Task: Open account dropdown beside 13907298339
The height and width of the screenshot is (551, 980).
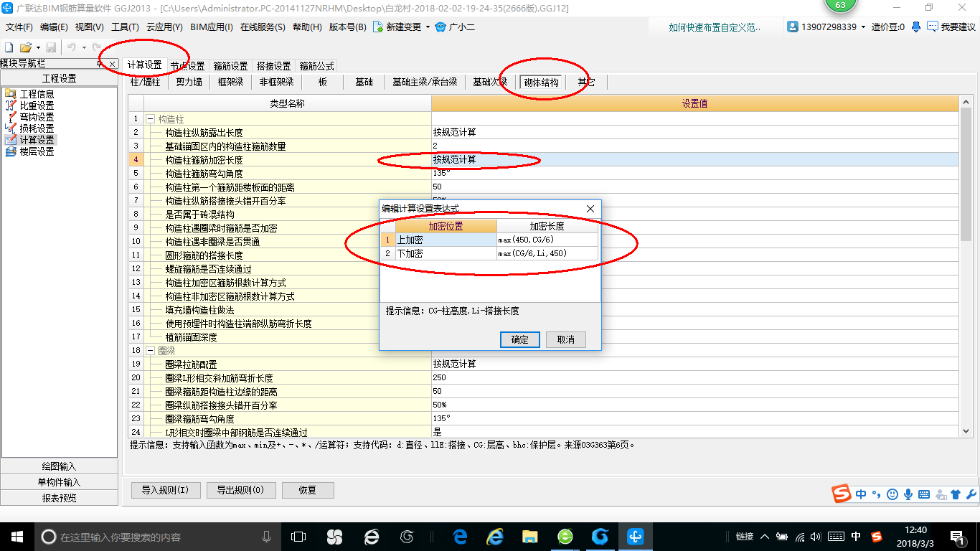Action: click(x=863, y=27)
